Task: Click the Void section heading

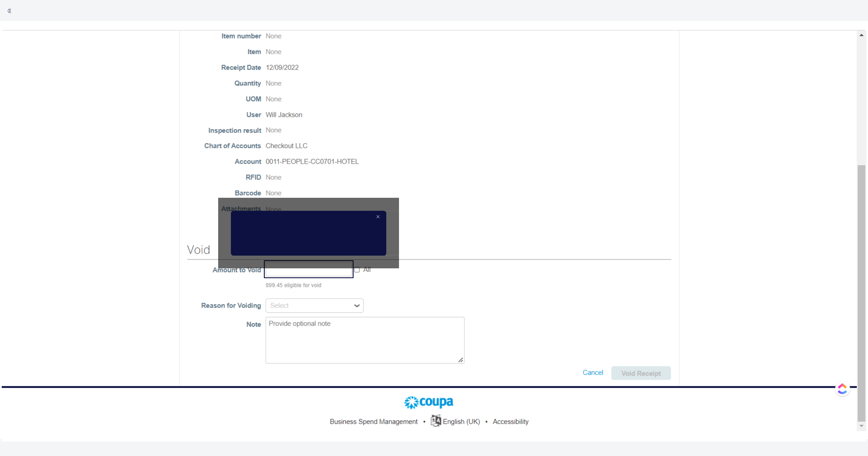Action: click(x=198, y=250)
